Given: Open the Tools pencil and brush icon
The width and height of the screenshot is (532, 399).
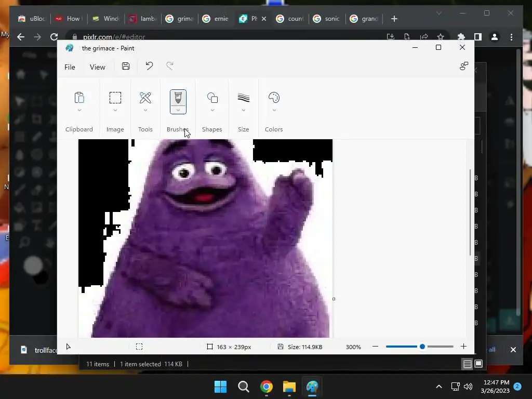Looking at the screenshot, I should click(x=145, y=98).
